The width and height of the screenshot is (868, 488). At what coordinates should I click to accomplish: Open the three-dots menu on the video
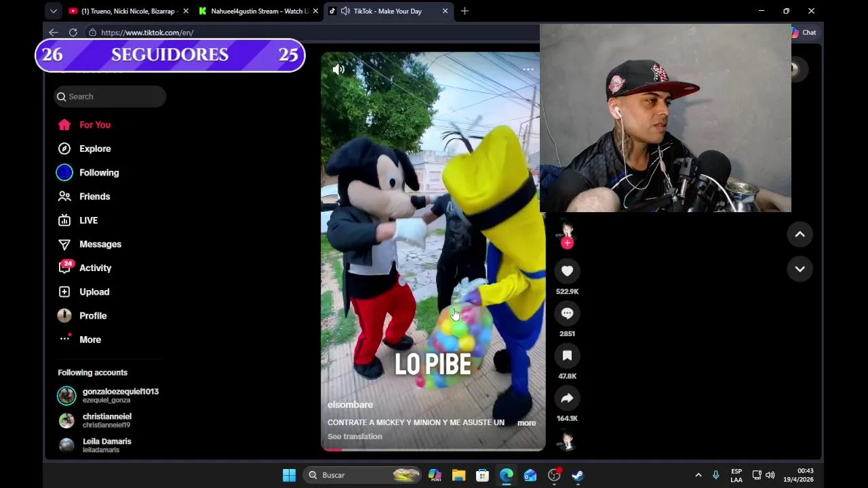pyautogui.click(x=528, y=69)
